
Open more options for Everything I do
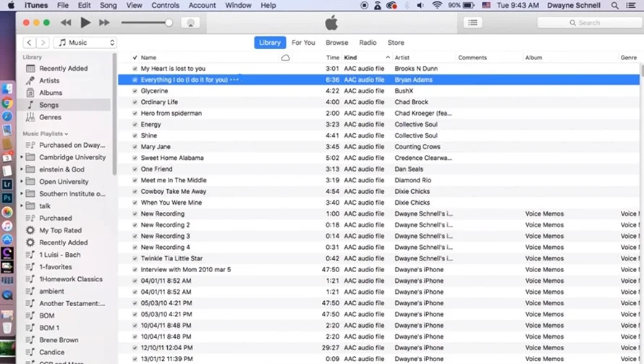[x=234, y=80]
